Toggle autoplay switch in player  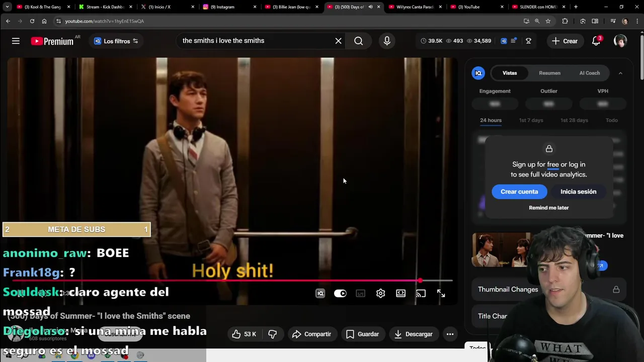[340, 294]
